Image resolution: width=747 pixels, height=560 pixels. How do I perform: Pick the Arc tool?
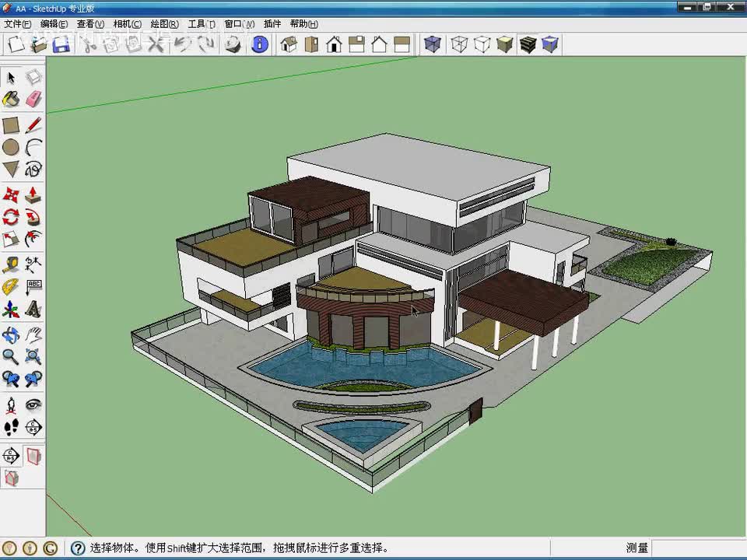(33, 148)
